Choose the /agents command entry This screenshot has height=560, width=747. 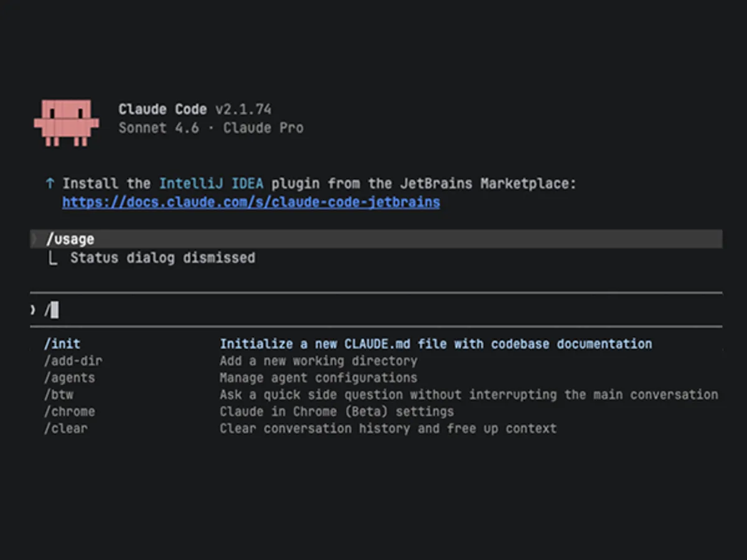pyautogui.click(x=69, y=378)
